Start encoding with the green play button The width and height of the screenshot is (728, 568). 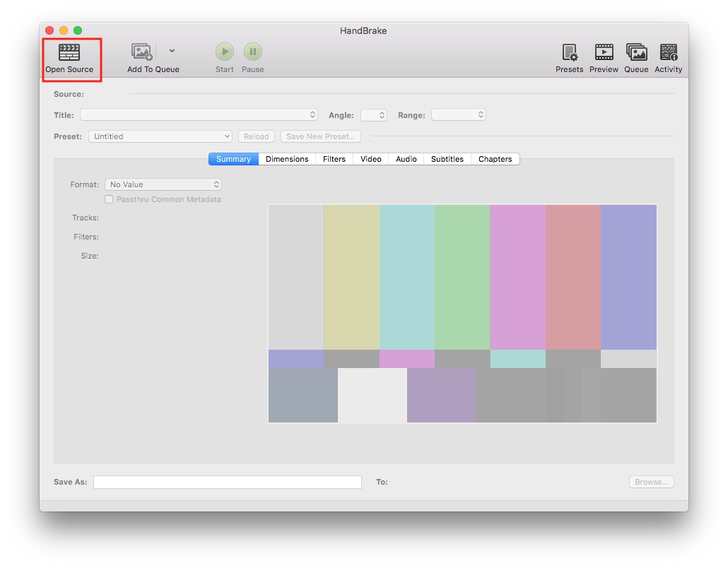click(x=225, y=52)
